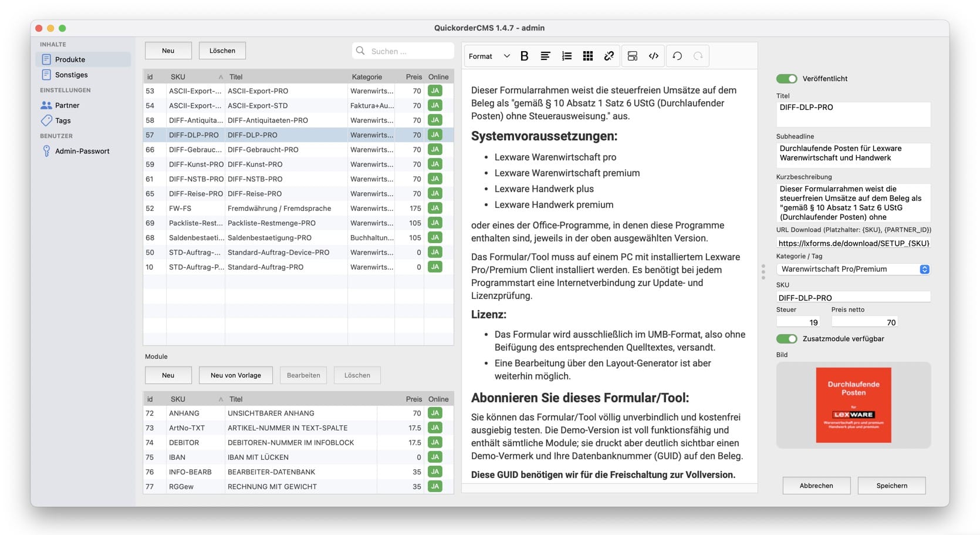This screenshot has height=535, width=980.
Task: Click the Partner people icon
Action: tap(46, 105)
